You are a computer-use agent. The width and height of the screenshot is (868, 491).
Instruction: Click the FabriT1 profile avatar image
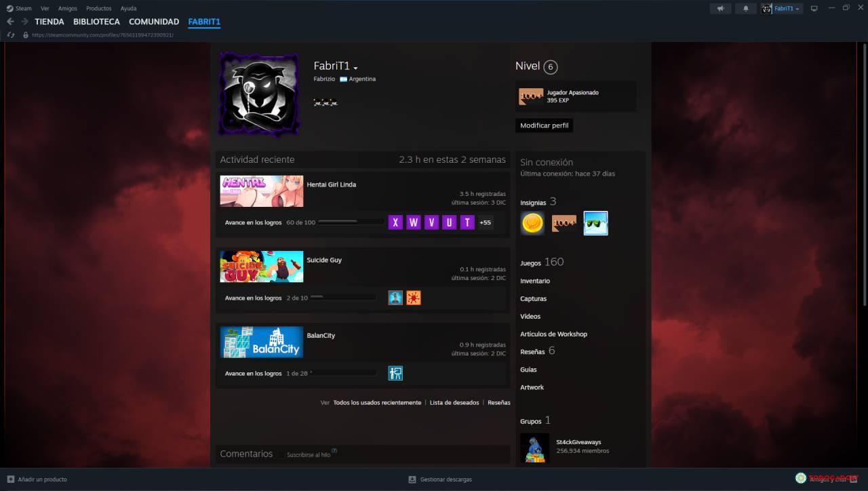click(x=258, y=94)
